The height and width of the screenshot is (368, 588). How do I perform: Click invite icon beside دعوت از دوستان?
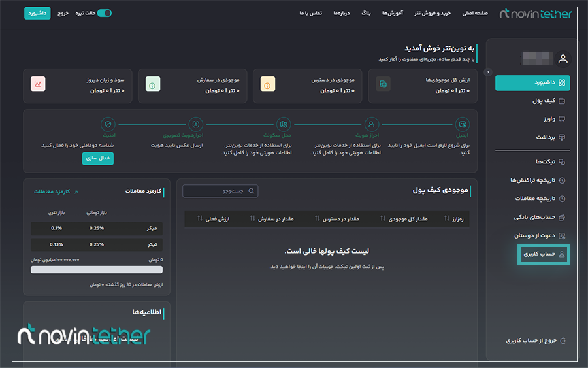pos(562,235)
